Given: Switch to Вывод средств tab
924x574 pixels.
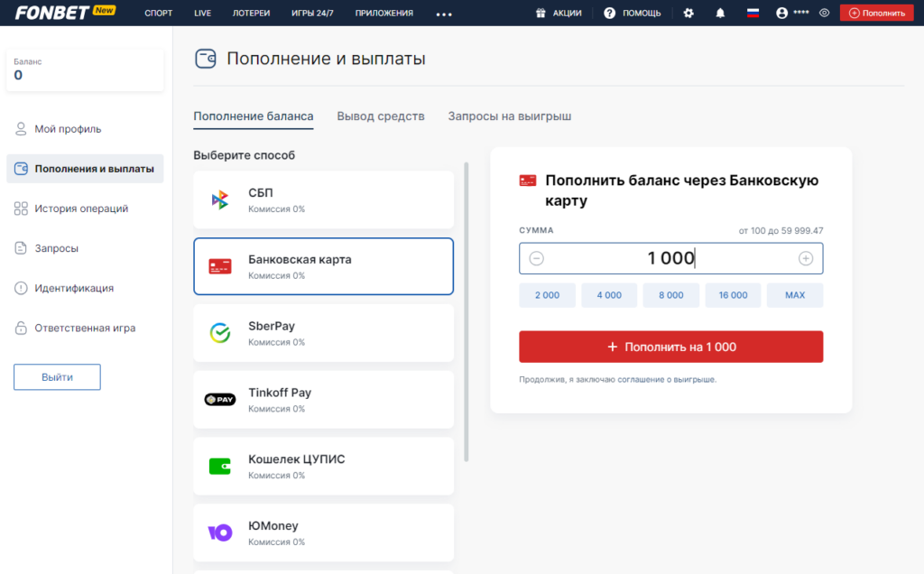Looking at the screenshot, I should (381, 116).
